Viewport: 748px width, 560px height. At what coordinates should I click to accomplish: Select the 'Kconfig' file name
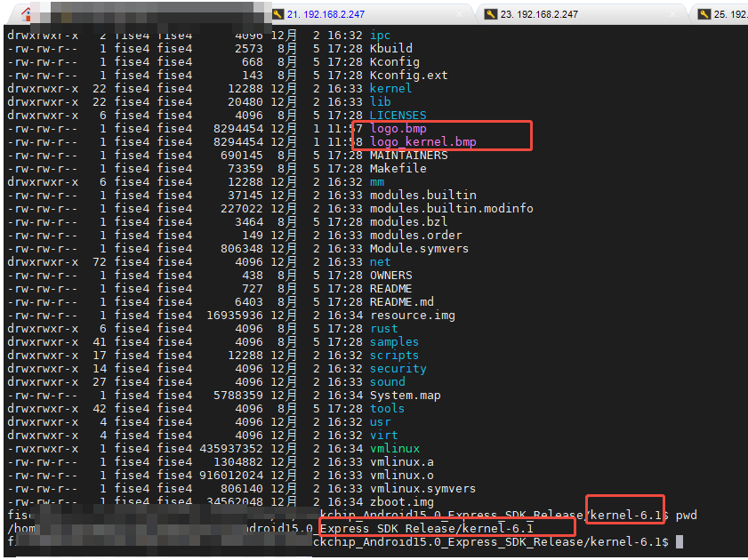tap(395, 62)
